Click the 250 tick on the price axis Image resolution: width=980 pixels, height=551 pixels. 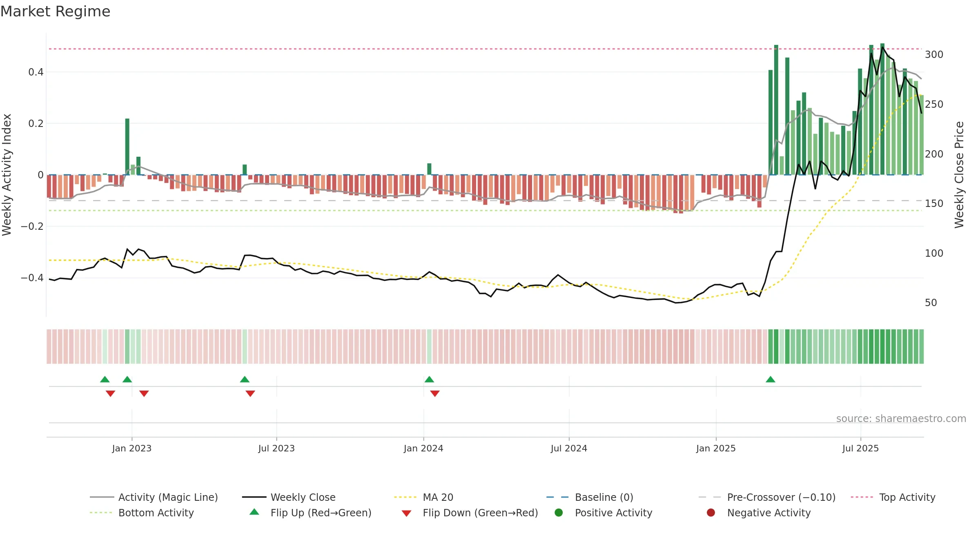tap(934, 104)
